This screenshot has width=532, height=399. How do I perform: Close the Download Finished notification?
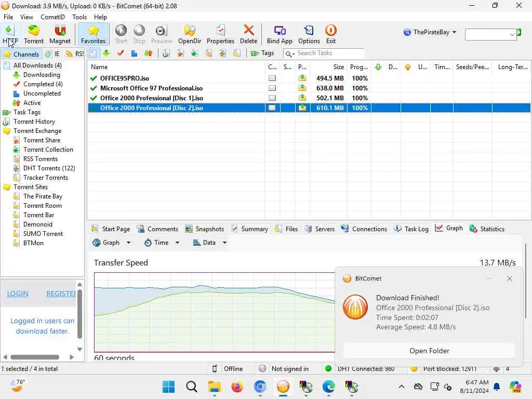coord(509,278)
